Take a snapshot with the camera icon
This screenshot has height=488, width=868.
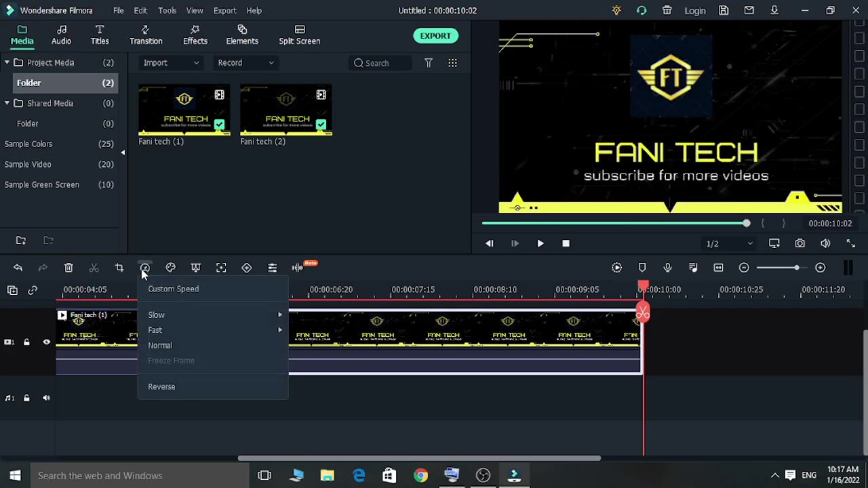[x=800, y=243]
